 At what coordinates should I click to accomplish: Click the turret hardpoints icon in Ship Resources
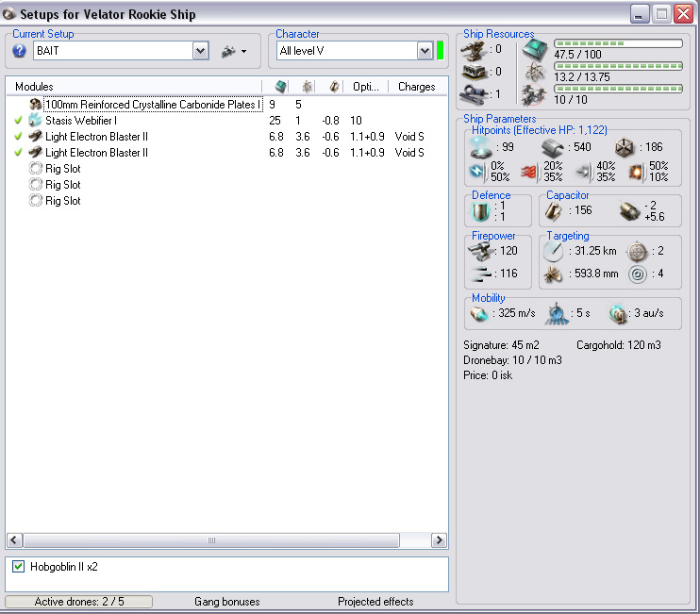click(x=474, y=50)
